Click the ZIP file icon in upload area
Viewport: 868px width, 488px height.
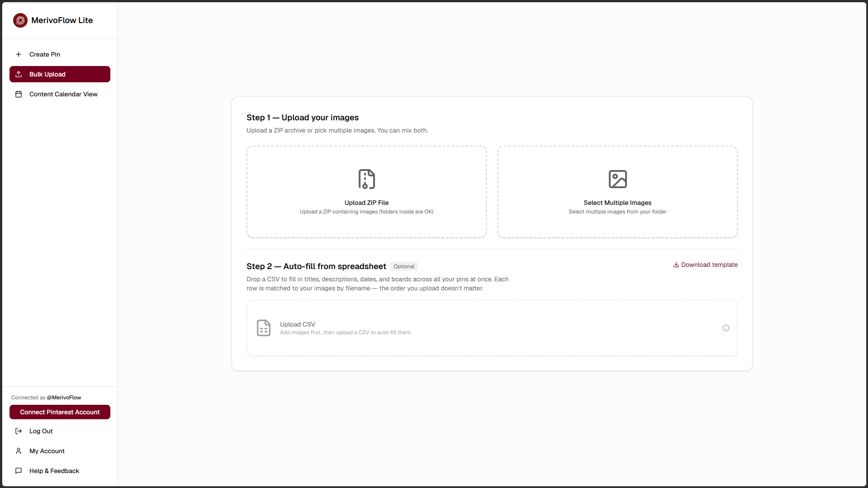[x=366, y=179]
